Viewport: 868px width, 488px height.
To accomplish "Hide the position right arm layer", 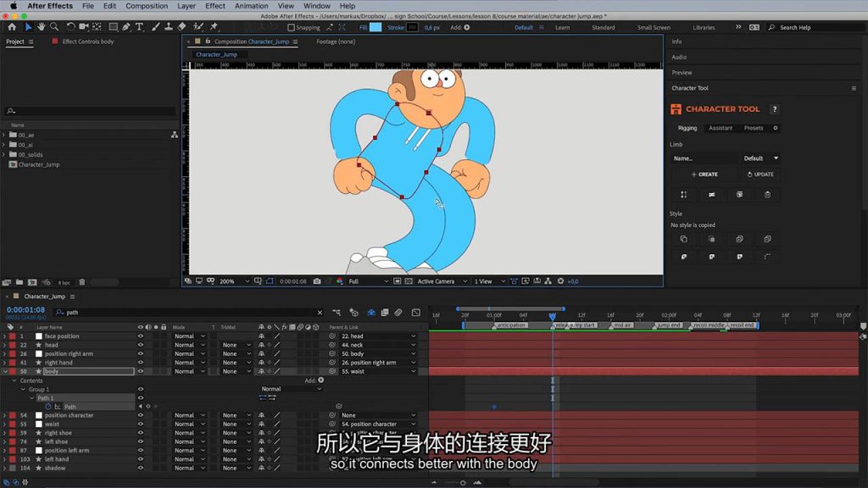I will pos(141,353).
